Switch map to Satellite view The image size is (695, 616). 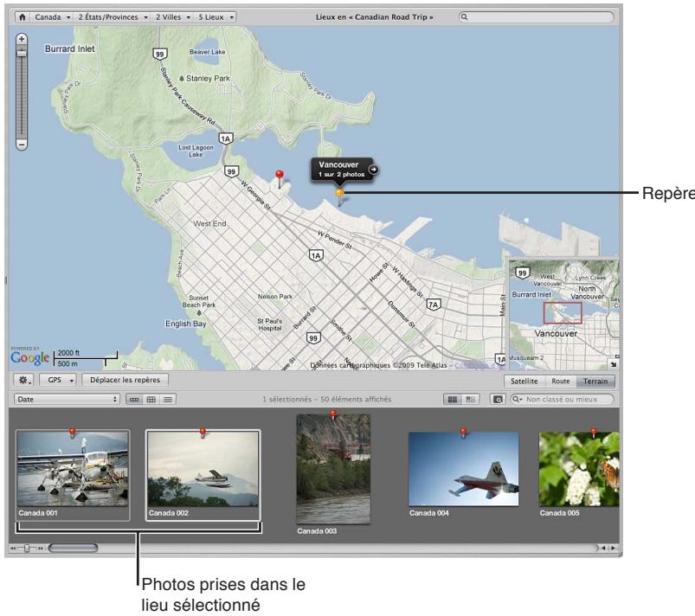click(524, 382)
